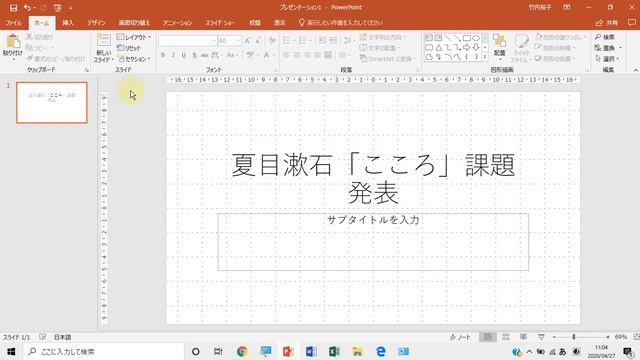Screen dimensions: 640x360
Task: Click the Reset (リセット) slide button
Action: click(x=129, y=48)
